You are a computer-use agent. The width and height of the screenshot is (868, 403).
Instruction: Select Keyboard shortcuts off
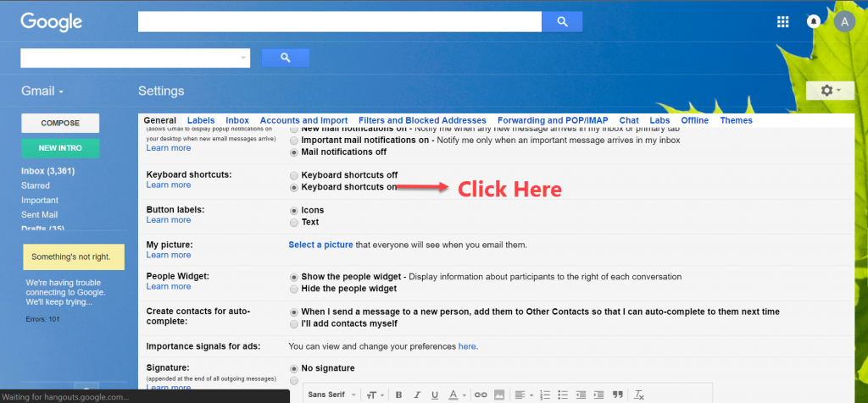(294, 175)
